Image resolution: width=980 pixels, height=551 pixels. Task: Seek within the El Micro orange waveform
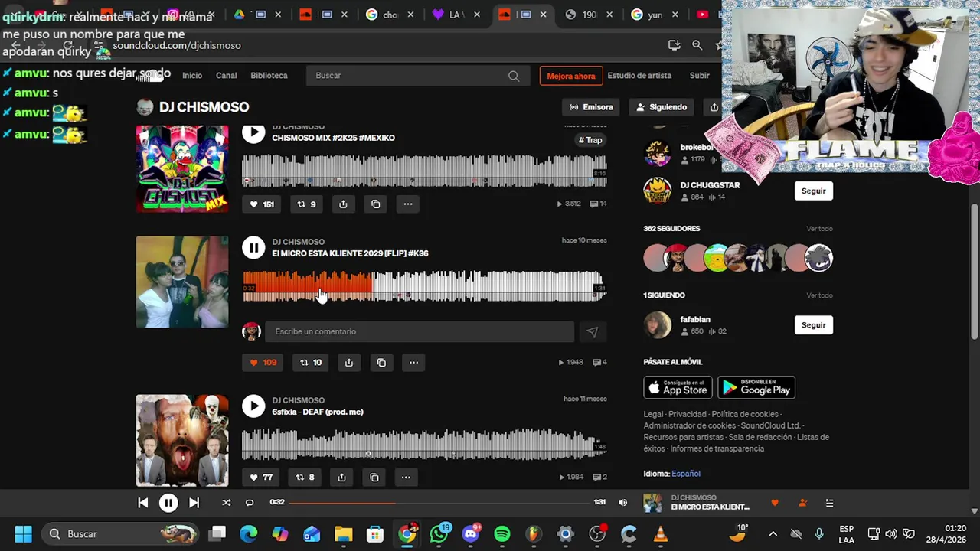[x=307, y=285]
